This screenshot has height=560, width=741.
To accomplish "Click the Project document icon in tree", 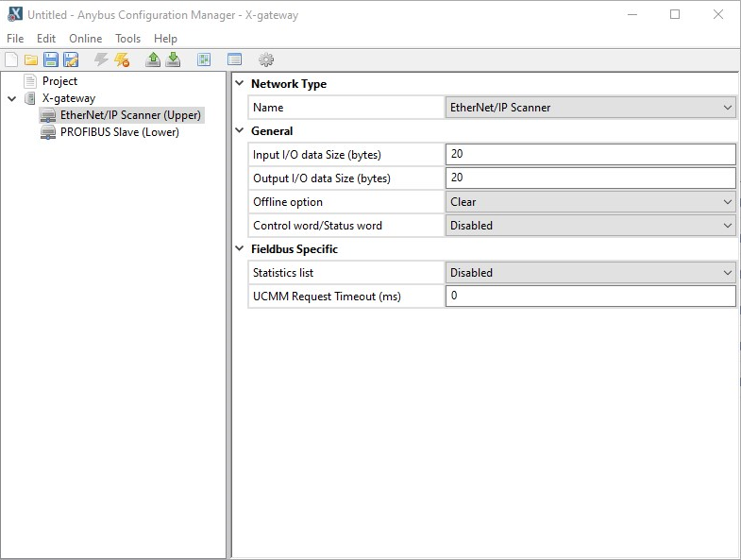I will (30, 81).
